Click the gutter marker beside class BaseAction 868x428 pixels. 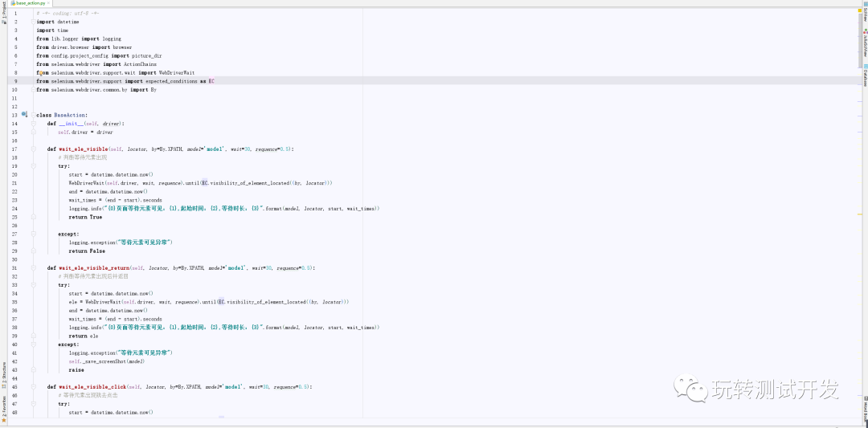click(x=24, y=115)
